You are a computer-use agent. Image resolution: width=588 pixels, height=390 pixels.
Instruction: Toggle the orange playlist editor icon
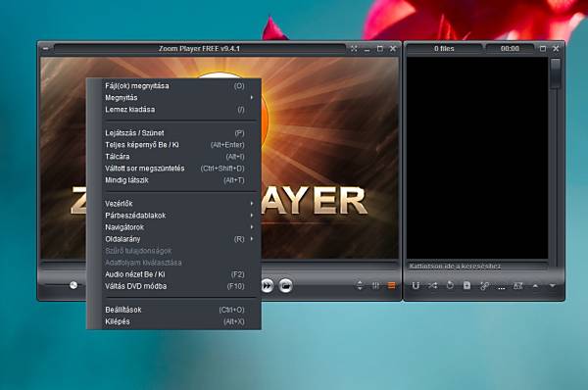pos(391,286)
